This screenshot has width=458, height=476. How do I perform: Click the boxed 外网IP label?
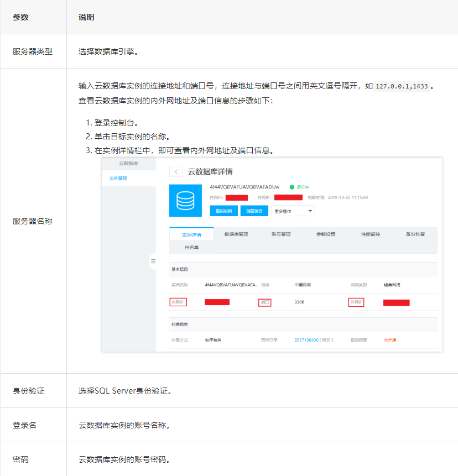356,302
